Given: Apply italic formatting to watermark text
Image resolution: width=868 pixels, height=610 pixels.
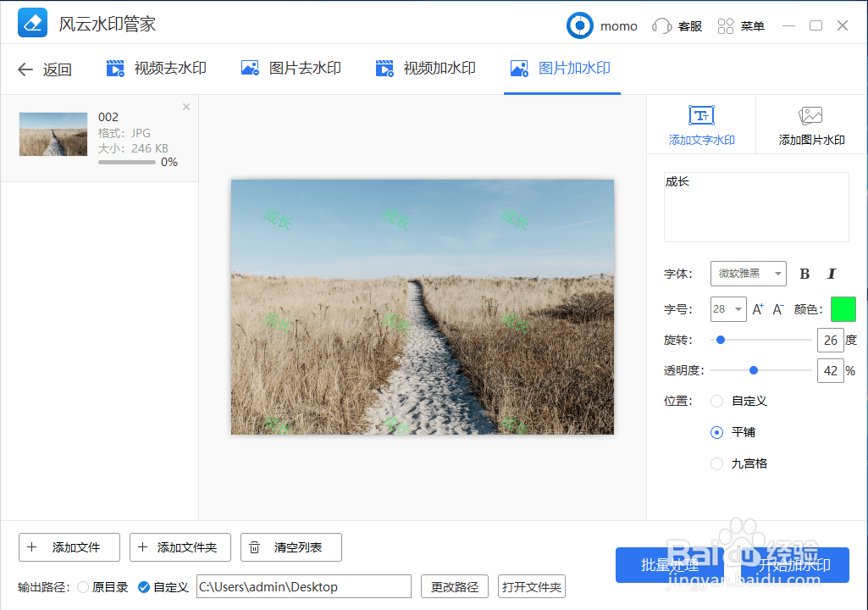Looking at the screenshot, I should click(831, 274).
